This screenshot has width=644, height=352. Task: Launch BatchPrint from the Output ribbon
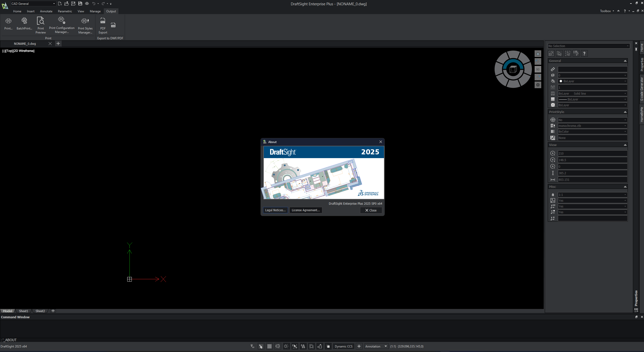point(24,24)
